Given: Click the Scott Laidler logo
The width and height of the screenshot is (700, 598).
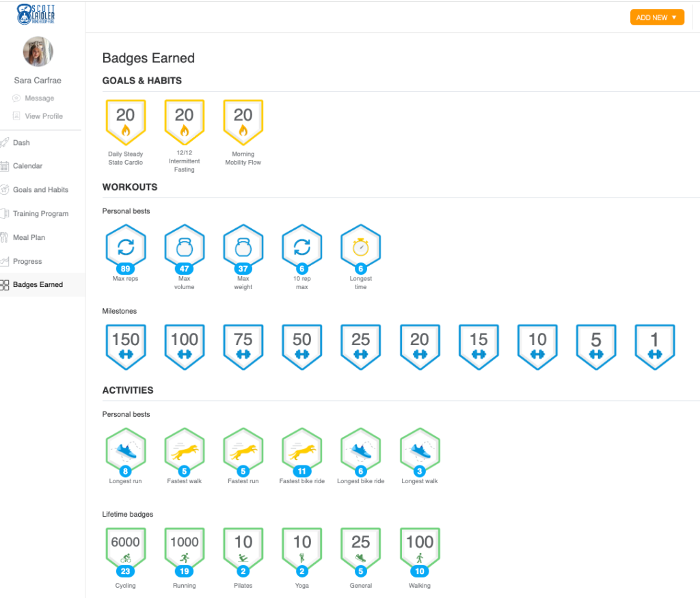Looking at the screenshot, I should [x=37, y=14].
